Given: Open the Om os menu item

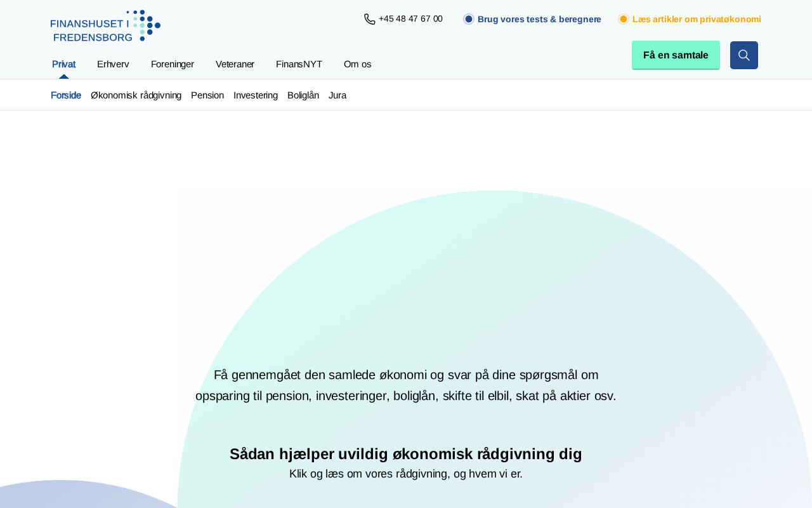Looking at the screenshot, I should tap(357, 64).
